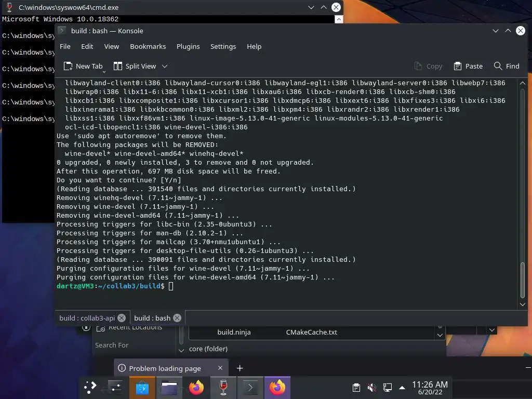Screen dimensions: 532x399
Task: Click the Paste toolbar button
Action: pos(468,66)
